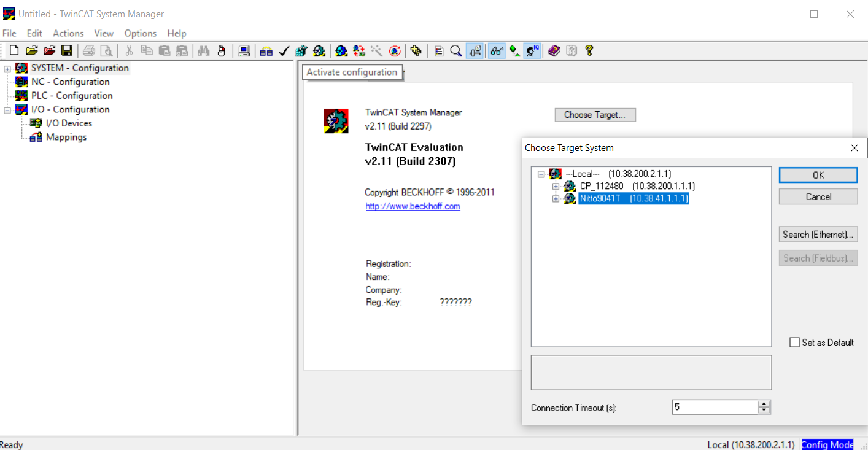Collapse the I/O - Configuration node

coord(7,110)
